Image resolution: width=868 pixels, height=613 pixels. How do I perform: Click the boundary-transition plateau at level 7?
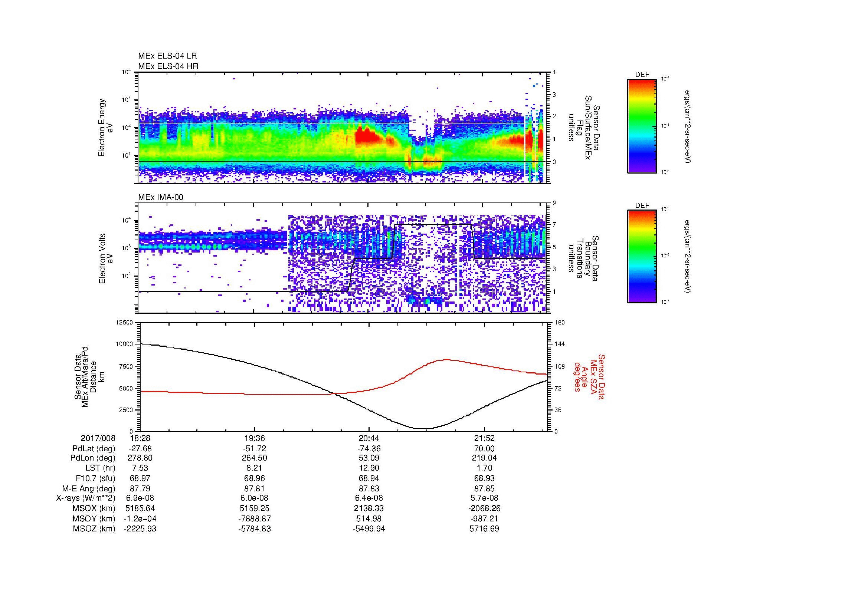click(x=433, y=225)
